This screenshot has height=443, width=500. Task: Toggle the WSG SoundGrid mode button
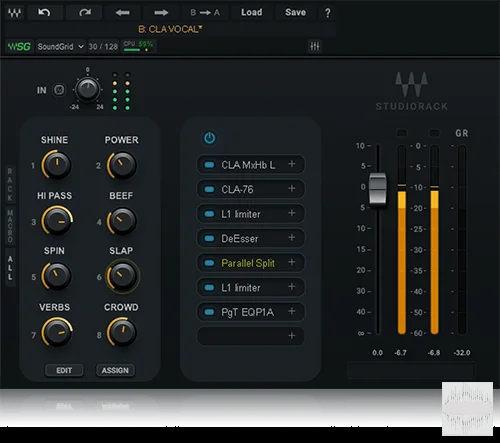(19, 46)
